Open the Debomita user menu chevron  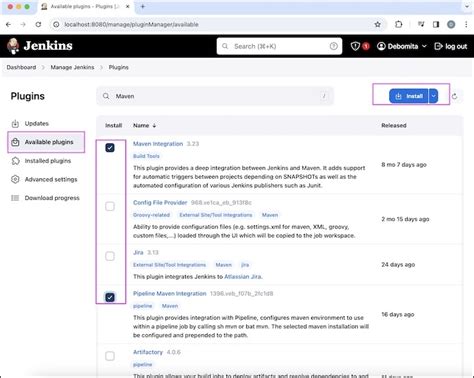click(x=424, y=46)
